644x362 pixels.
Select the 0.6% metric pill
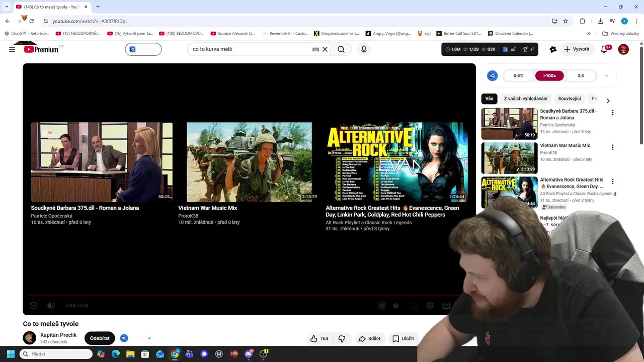[x=518, y=76]
